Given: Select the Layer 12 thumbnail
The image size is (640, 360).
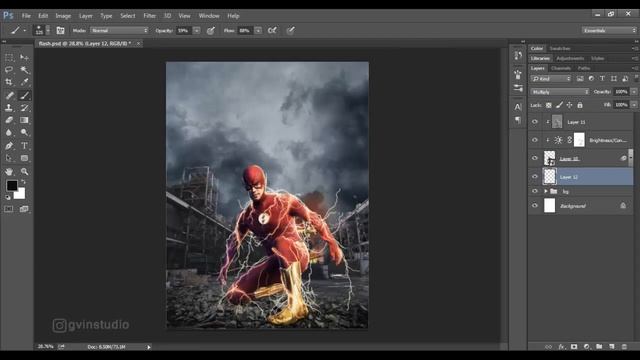Looking at the screenshot, I should [549, 177].
